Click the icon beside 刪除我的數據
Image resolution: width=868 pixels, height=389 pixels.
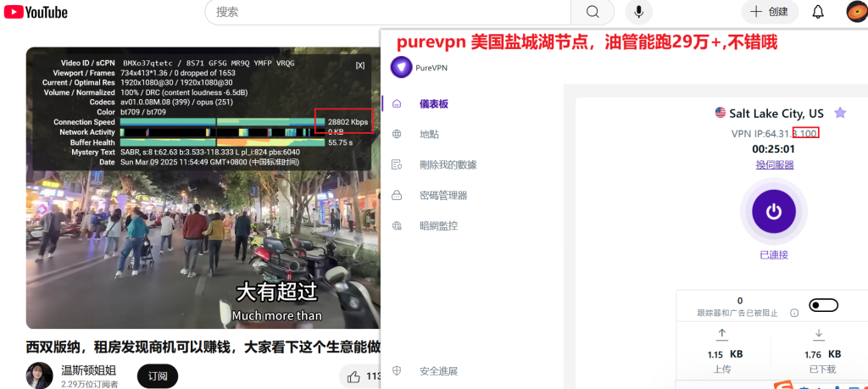pyautogui.click(x=397, y=164)
